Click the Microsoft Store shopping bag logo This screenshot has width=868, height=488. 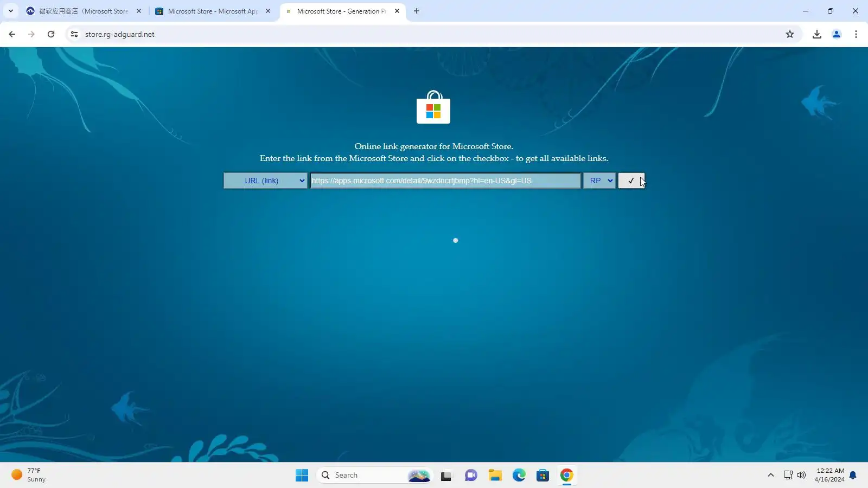[x=433, y=107]
